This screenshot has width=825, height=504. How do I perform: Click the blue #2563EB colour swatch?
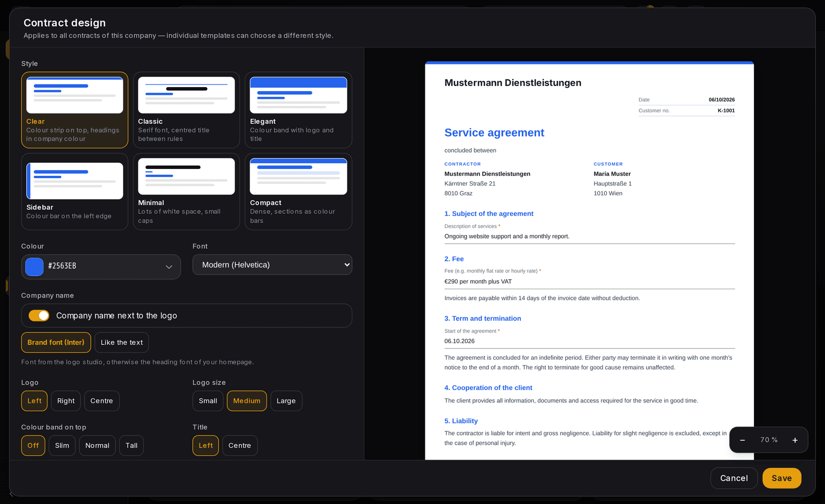pos(35,266)
